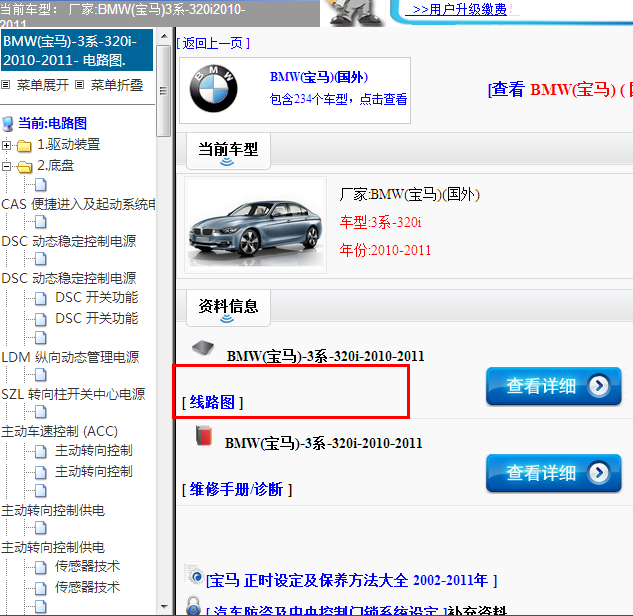Click the 年份:2010-2011 text
Viewport: 633px width, 616px height.
tap(385, 250)
